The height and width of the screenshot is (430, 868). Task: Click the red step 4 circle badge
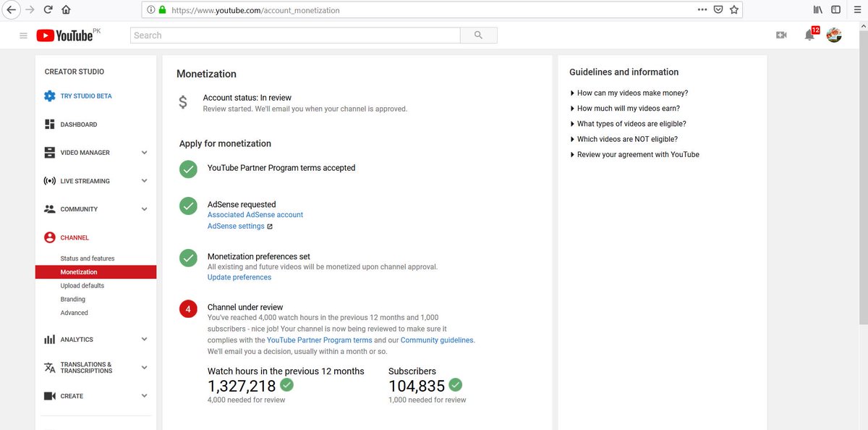(x=188, y=309)
